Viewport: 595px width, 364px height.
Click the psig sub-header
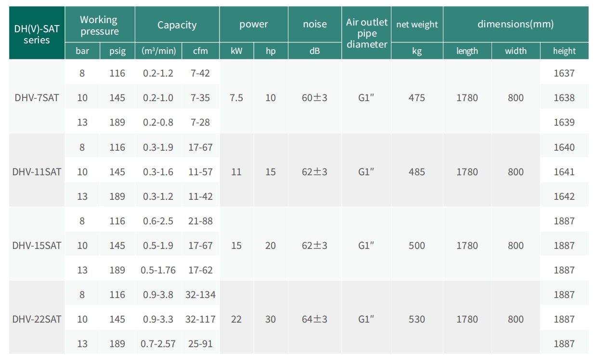click(x=117, y=51)
